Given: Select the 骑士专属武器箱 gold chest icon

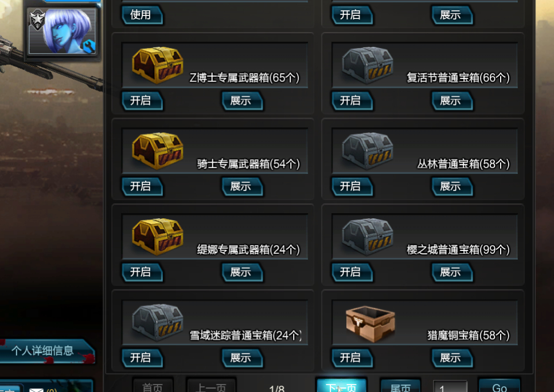Looking at the screenshot, I should [158, 151].
